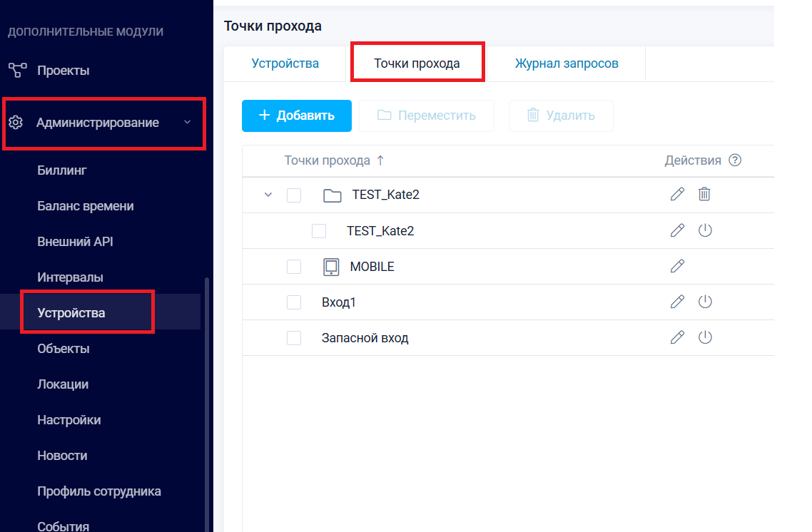Check the MOBILE row checkbox

coord(294,267)
